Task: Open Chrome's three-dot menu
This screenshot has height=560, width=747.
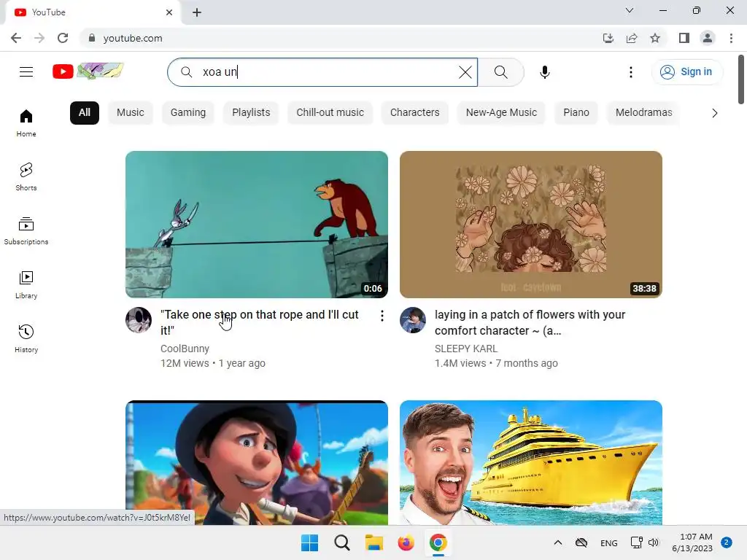Action: (x=731, y=38)
